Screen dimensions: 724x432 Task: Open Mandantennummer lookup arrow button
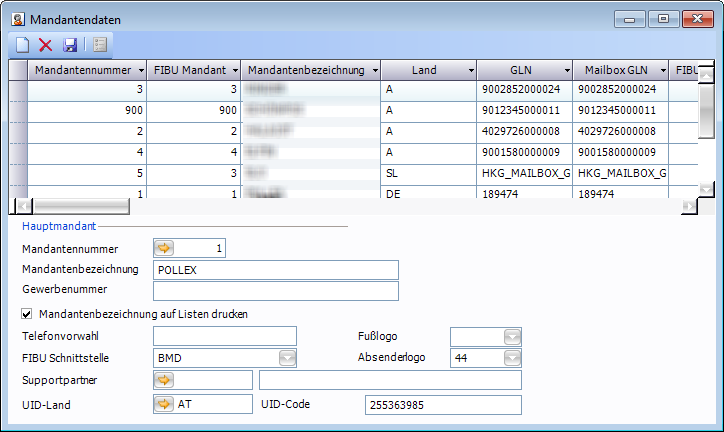coord(163,248)
